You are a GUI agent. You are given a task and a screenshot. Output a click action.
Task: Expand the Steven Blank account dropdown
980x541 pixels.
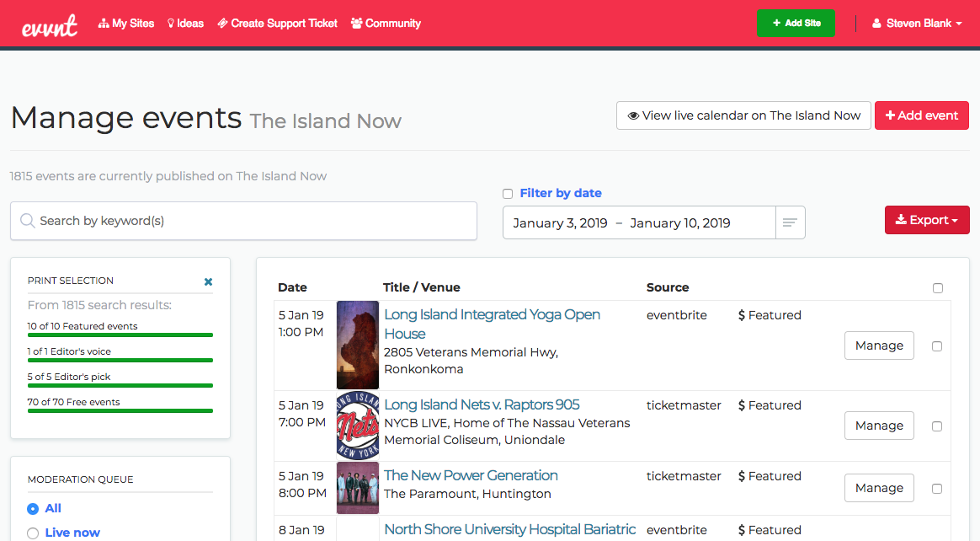point(917,24)
